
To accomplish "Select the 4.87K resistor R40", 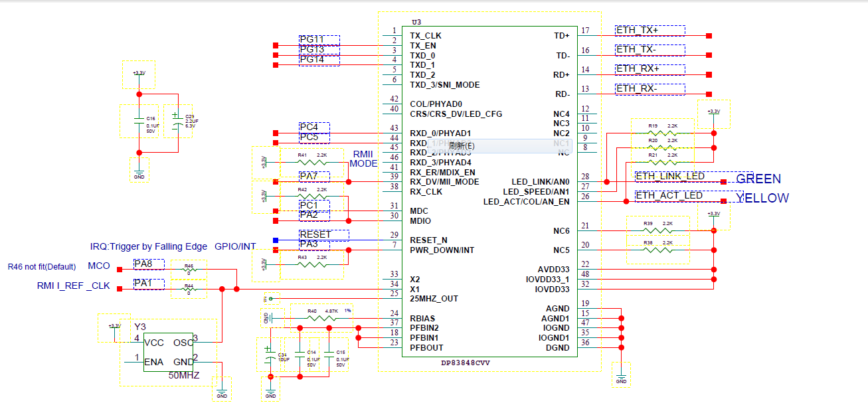I will tap(321, 318).
